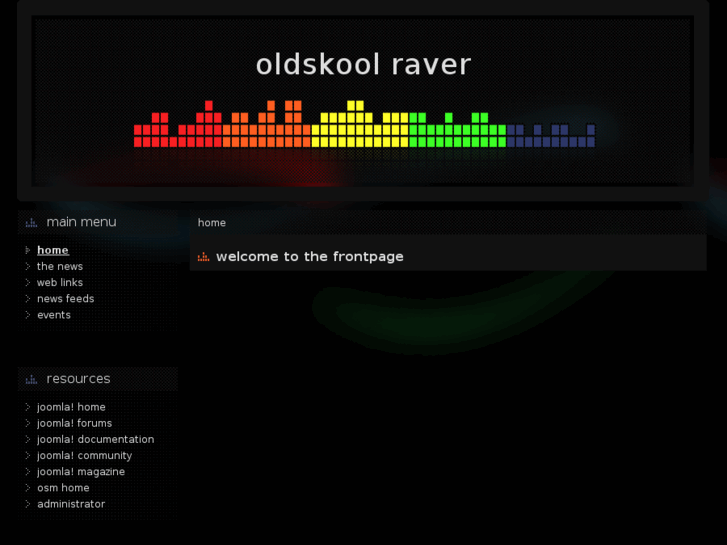727x545 pixels.
Task: Click the arrow bullet beside events
Action: coord(27,315)
